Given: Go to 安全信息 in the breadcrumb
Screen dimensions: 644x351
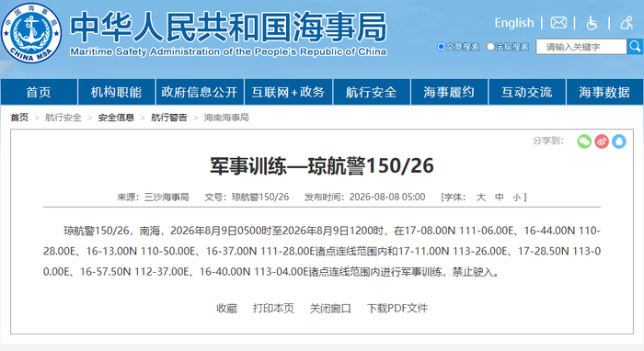Looking at the screenshot, I should point(116,118).
